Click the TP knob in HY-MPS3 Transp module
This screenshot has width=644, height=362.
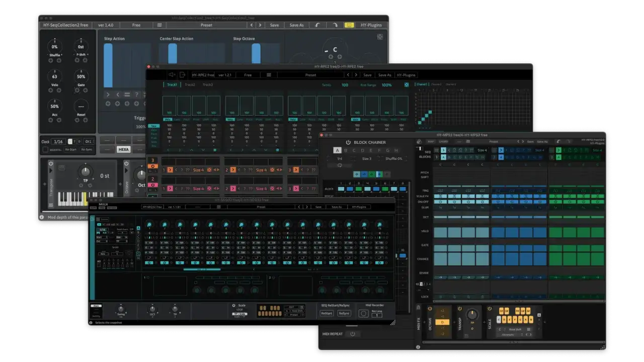pos(471,315)
